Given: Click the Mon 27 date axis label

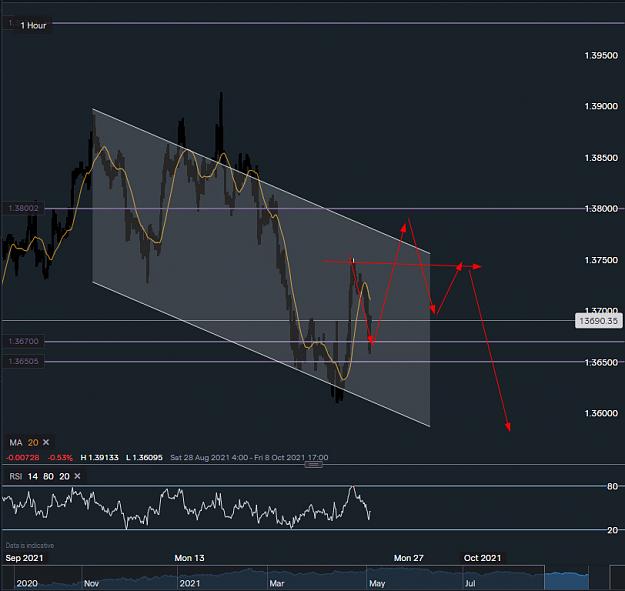Looking at the screenshot, I should click(x=409, y=558).
